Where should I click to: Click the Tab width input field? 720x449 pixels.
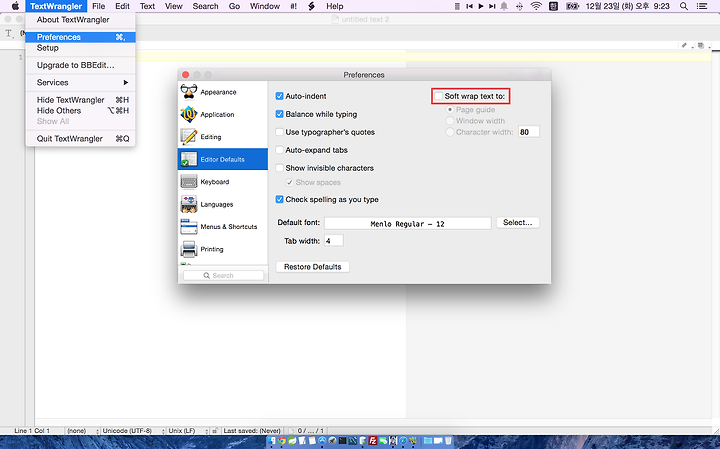(333, 241)
